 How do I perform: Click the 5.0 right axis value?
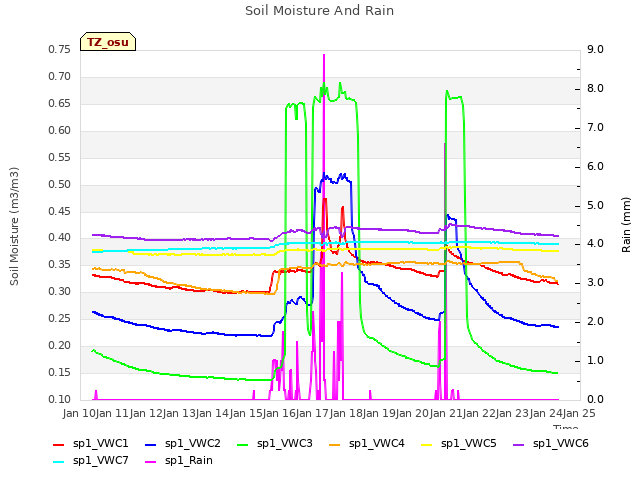pos(595,205)
